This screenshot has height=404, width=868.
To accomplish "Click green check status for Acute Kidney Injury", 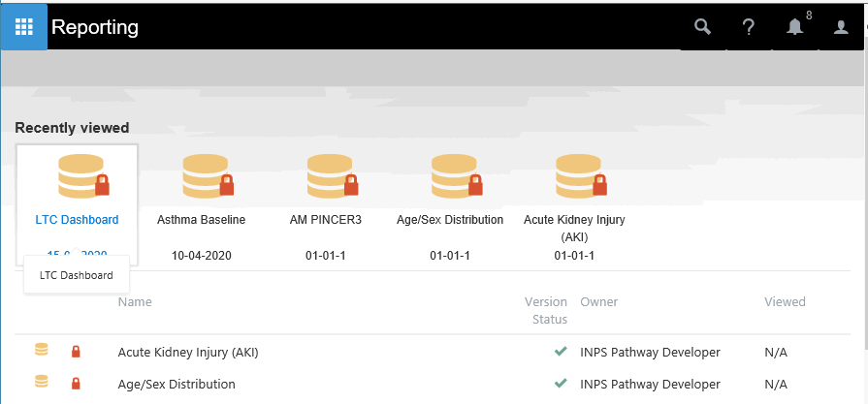I will tap(561, 352).
